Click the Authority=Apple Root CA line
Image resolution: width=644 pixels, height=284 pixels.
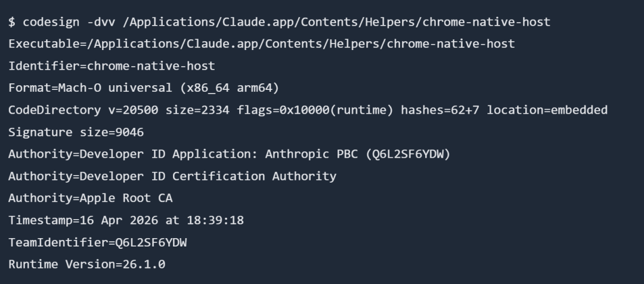pyautogui.click(x=90, y=198)
